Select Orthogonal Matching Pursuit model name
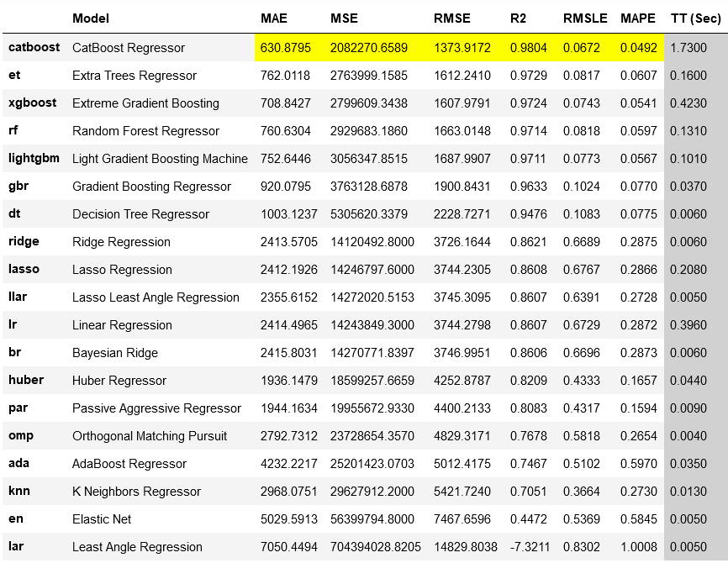The height and width of the screenshot is (563, 728). 150,436
